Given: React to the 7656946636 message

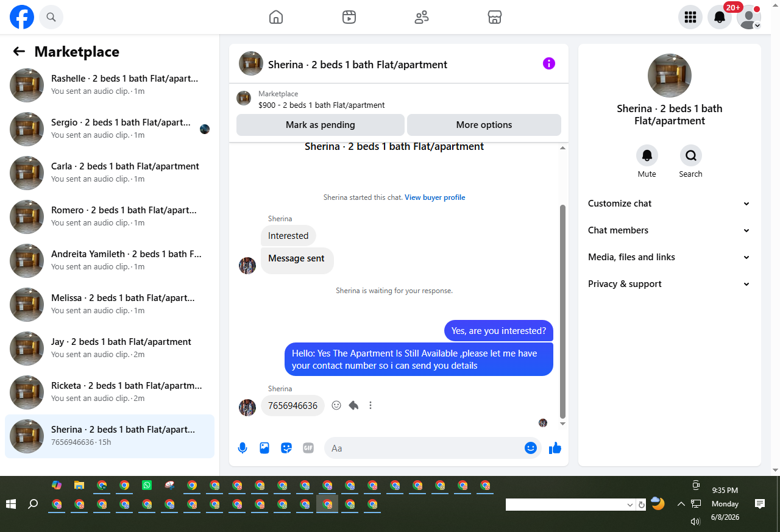Looking at the screenshot, I should click(336, 405).
